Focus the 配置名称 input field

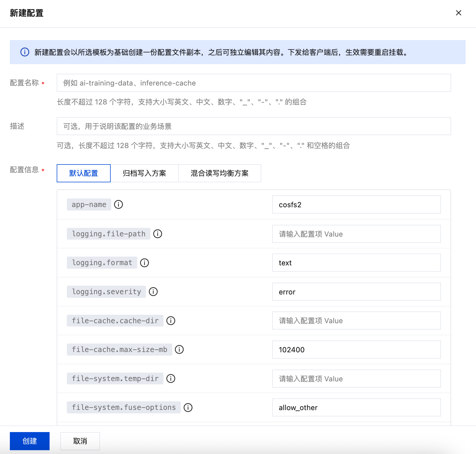click(254, 83)
